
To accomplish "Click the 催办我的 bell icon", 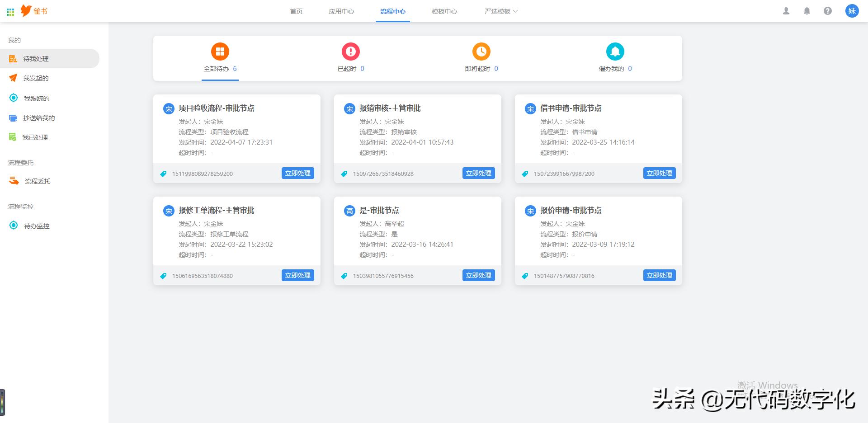I will pyautogui.click(x=615, y=51).
